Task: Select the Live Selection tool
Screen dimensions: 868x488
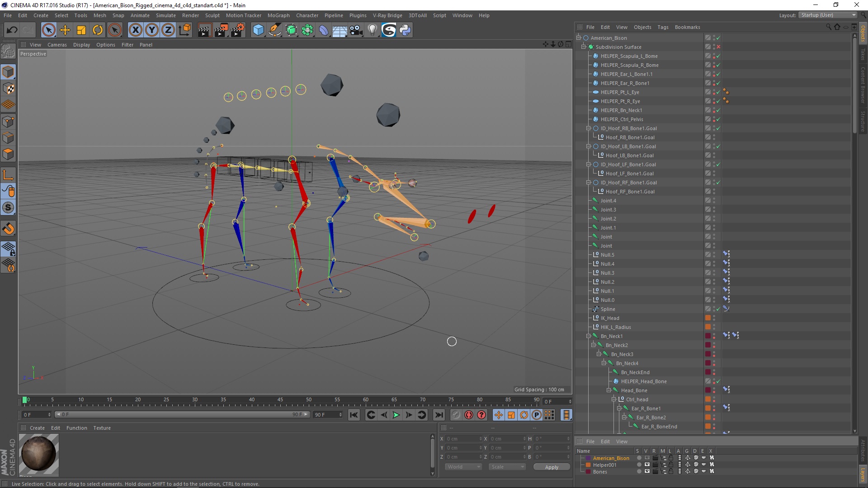Action: (x=48, y=30)
